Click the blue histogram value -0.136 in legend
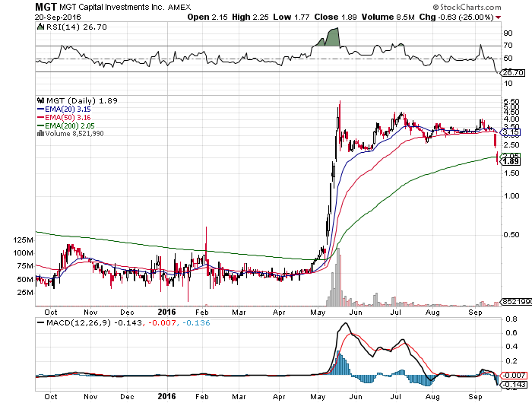The image size is (532, 403). pos(196,323)
